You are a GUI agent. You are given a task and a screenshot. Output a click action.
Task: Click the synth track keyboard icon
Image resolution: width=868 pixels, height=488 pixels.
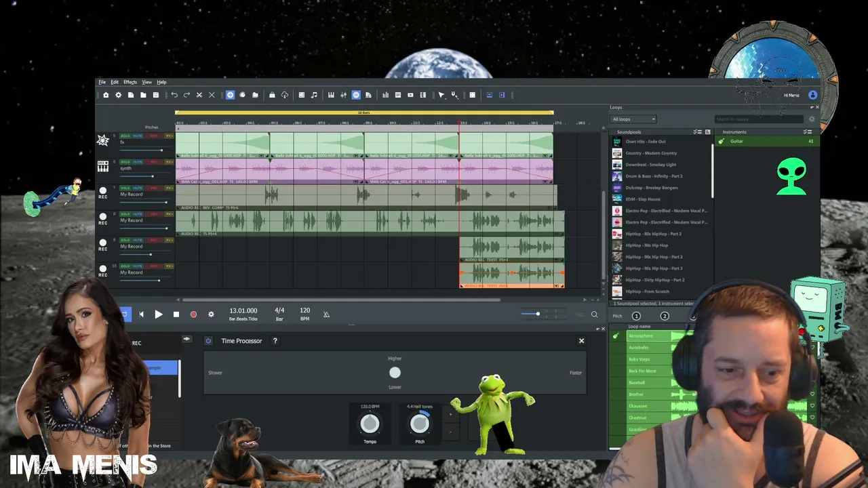103,166
